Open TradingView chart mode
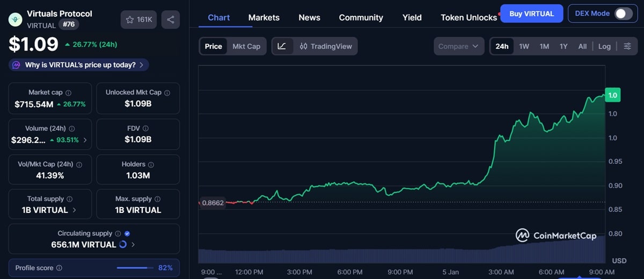Viewport: 644px width, 279px height. [x=326, y=46]
